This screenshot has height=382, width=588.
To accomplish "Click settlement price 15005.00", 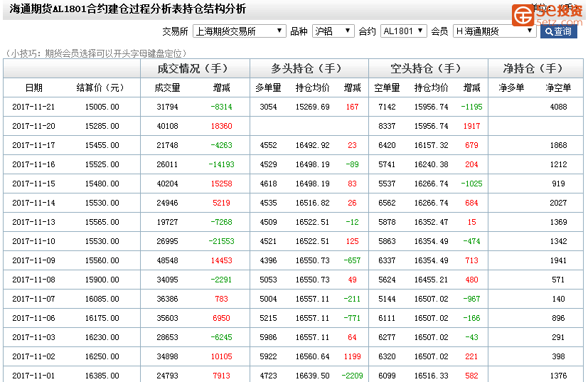I will coord(102,107).
